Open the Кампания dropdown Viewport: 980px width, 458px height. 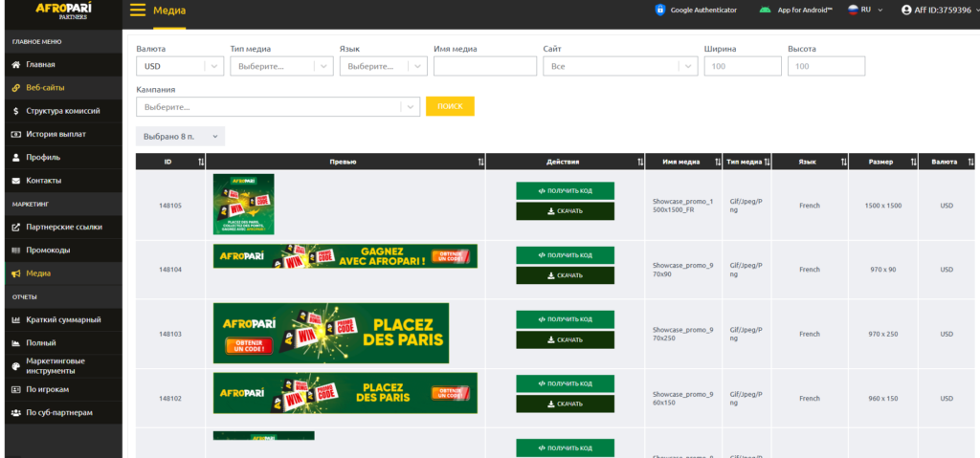278,107
